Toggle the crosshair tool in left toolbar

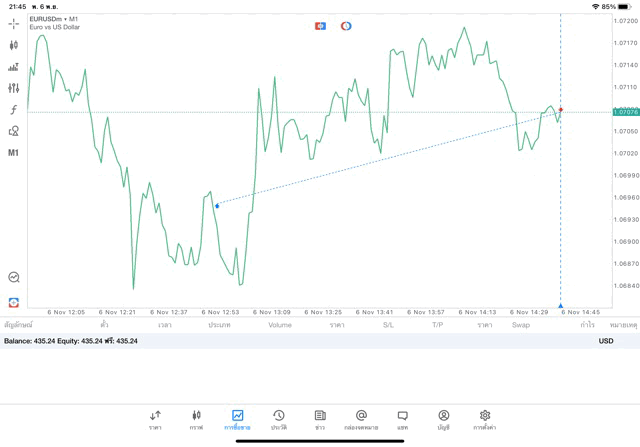click(14, 24)
